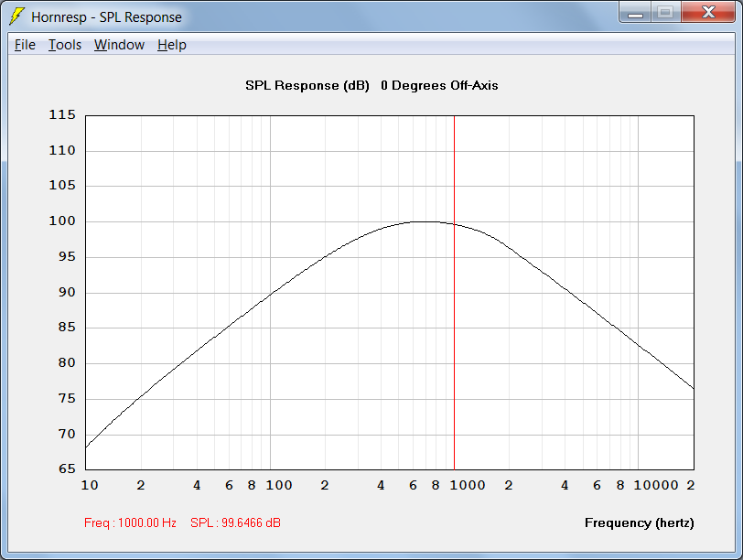The image size is (743, 560).
Task: Open the File menu
Action: coord(25,45)
